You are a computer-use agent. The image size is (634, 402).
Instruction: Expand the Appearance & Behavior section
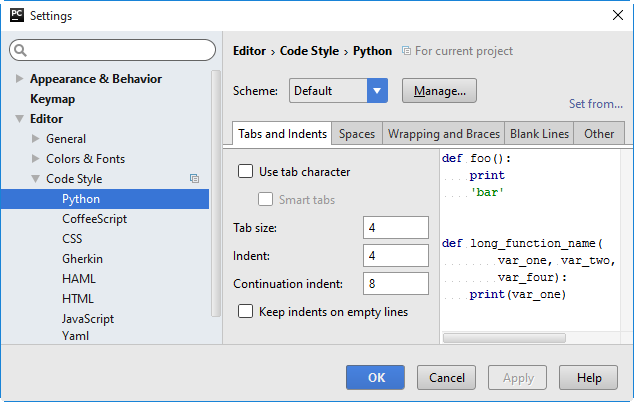click(20, 79)
